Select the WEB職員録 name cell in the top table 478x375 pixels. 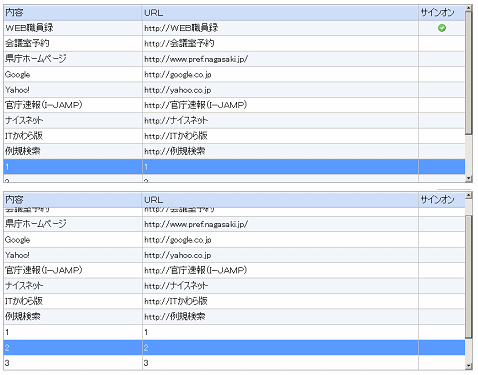(x=73, y=28)
